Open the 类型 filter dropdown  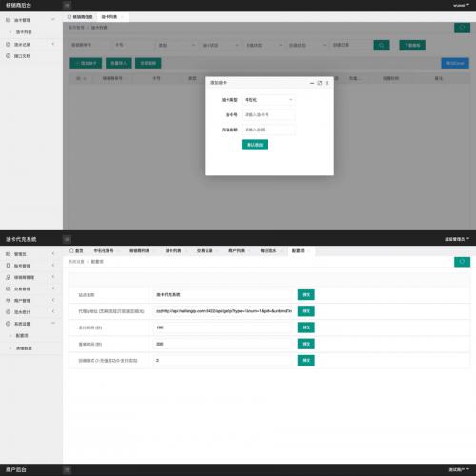point(176,45)
